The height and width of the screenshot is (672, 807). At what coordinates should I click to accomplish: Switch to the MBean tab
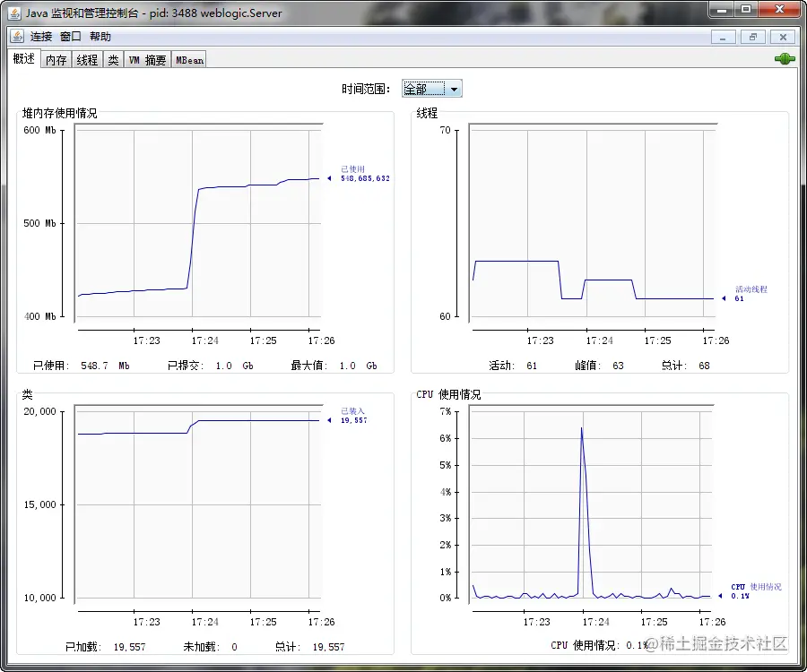coord(189,60)
